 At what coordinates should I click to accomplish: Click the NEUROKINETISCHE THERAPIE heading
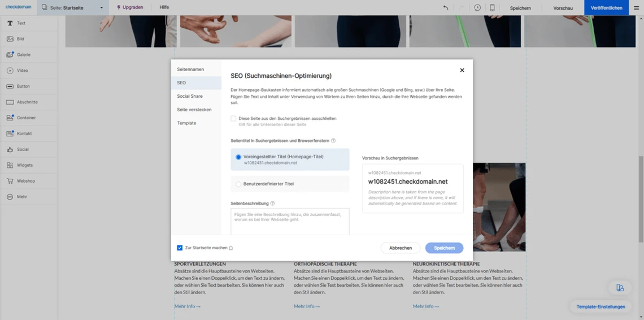coord(446,264)
